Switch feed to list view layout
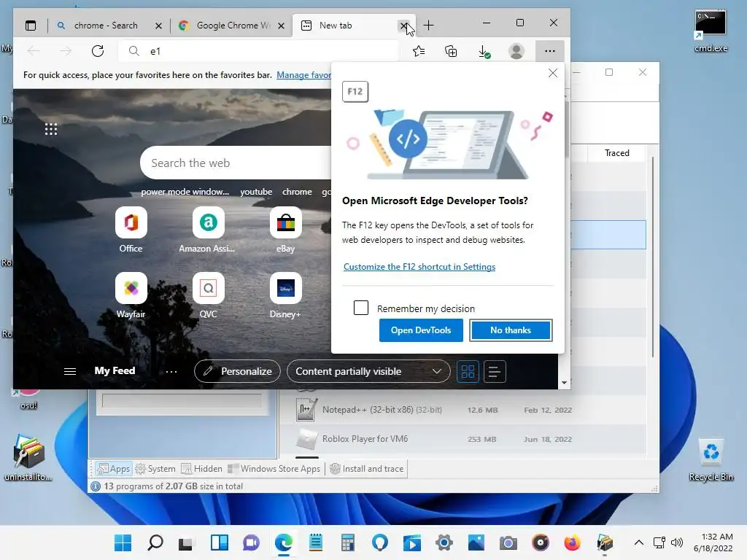Viewport: 747px width, 560px height. (x=495, y=371)
